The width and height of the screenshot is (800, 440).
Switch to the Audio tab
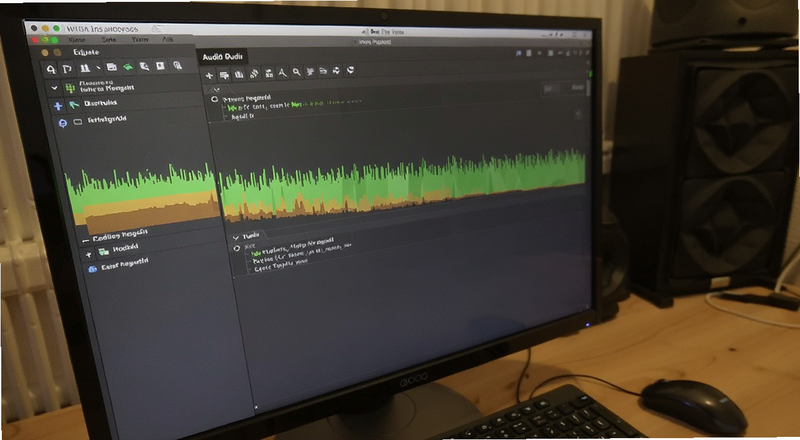(222, 57)
